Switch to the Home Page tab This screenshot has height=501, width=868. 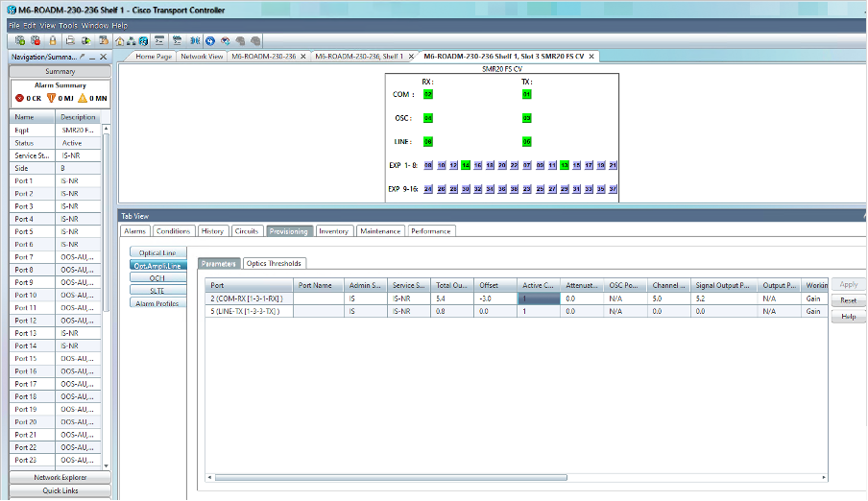154,57
